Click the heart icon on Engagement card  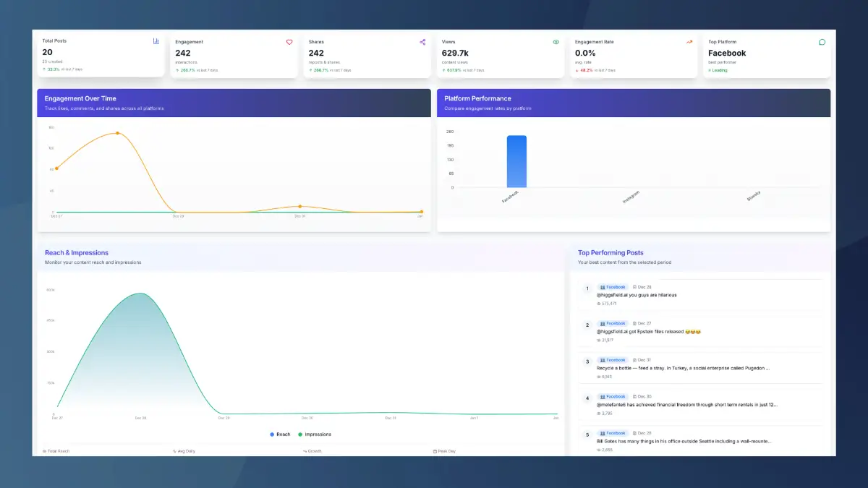coord(289,42)
